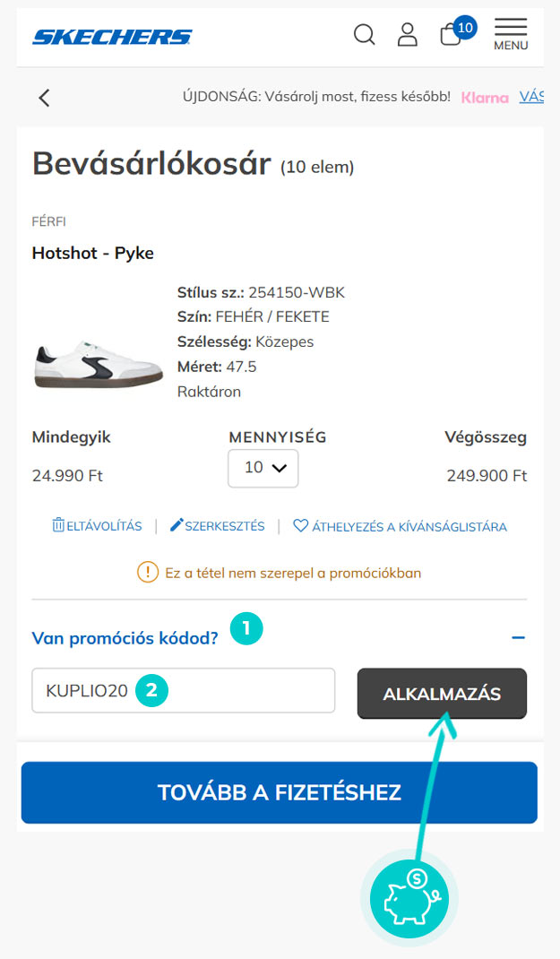This screenshot has width=560, height=959.
Task: Move item to wishlist via ÁTHELYEZÉS link
Action: (400, 526)
